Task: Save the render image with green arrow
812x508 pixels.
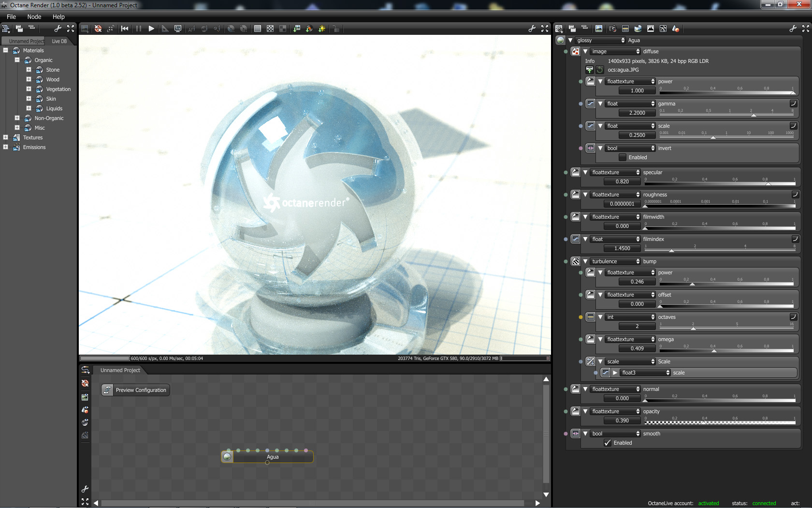Action: 297,29
